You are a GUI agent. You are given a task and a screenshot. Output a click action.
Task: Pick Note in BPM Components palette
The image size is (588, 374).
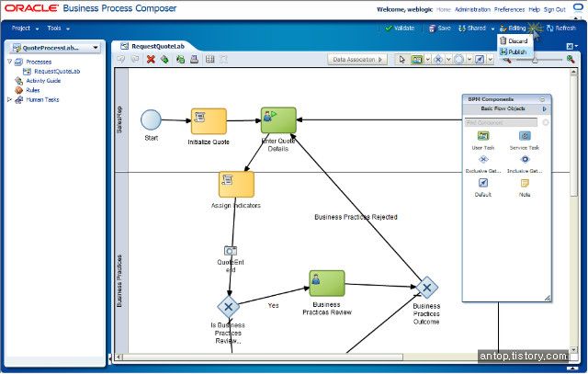coord(525,187)
